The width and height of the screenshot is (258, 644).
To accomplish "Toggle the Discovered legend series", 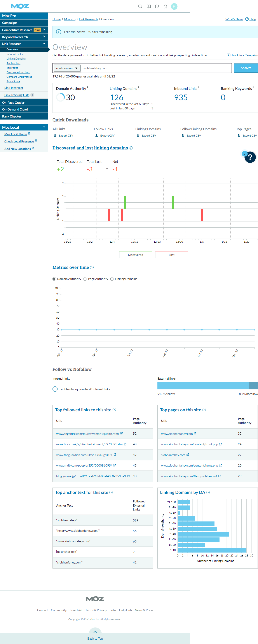I will pos(136,254).
